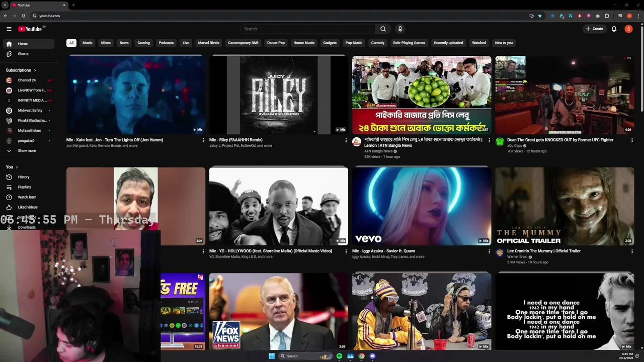Open Liked videos in the sidebar
This screenshot has width=644, height=362.
coord(29,207)
